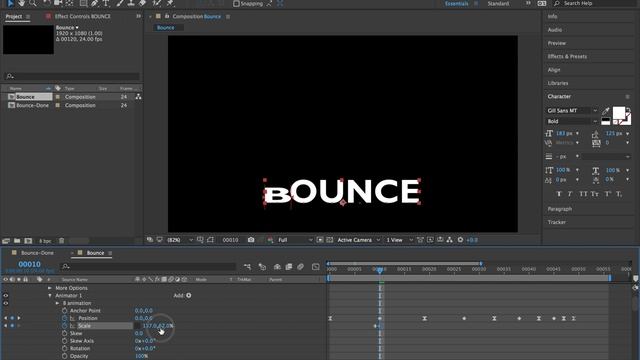Screen dimensions: 640x360
Task: Select the Puppet Pin tool
Action: [x=170, y=3]
